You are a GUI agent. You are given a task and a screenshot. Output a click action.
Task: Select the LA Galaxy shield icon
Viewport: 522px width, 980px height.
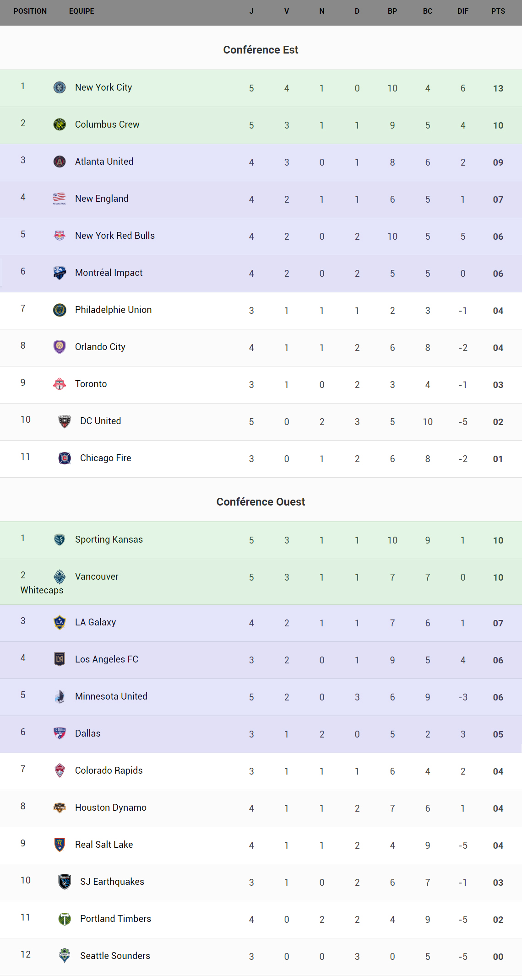tap(60, 622)
